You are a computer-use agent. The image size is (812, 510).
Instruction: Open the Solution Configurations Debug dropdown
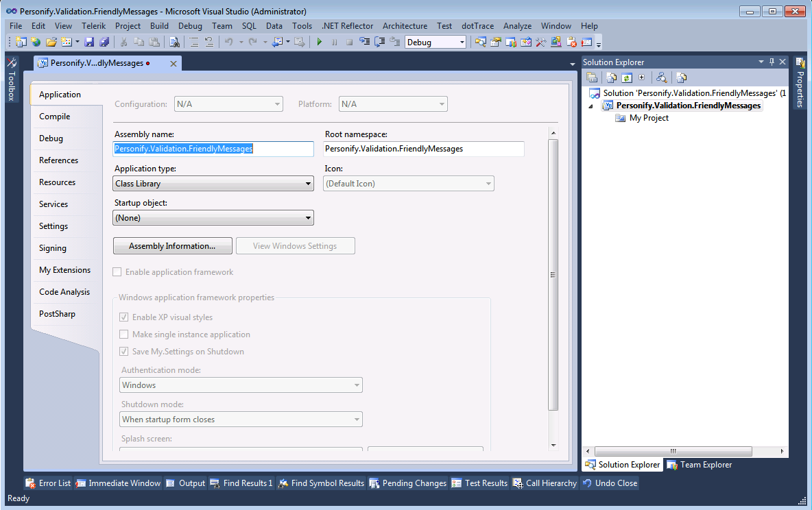click(435, 42)
